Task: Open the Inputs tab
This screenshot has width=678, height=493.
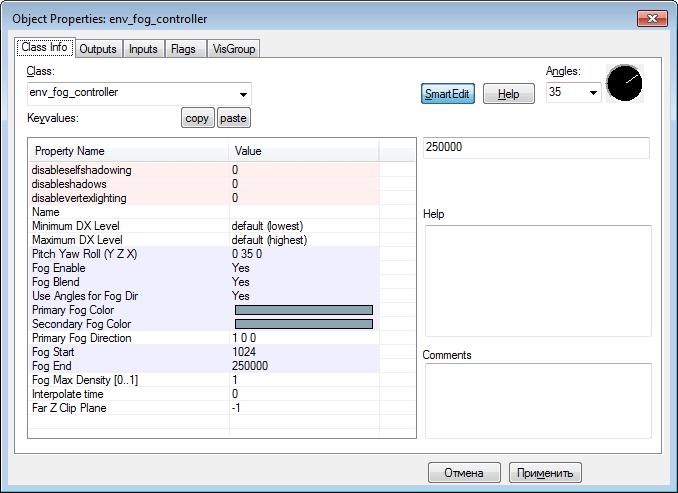Action: [x=143, y=49]
